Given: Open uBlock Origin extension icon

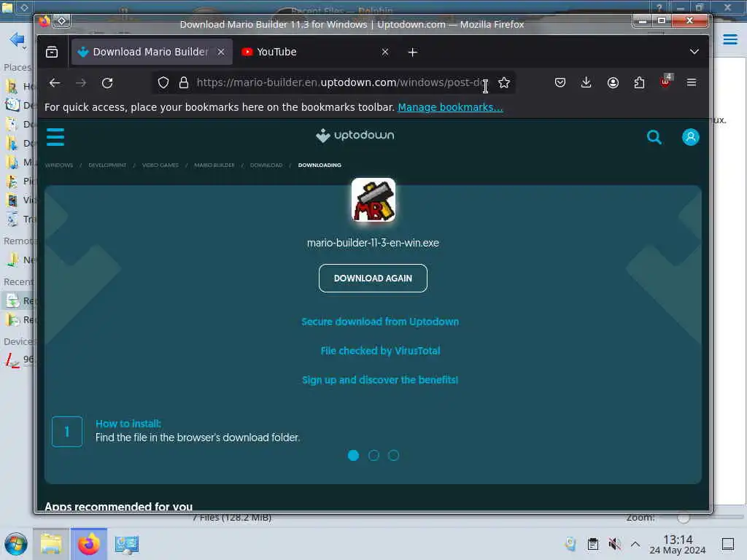Looking at the screenshot, I should pyautogui.click(x=666, y=82).
